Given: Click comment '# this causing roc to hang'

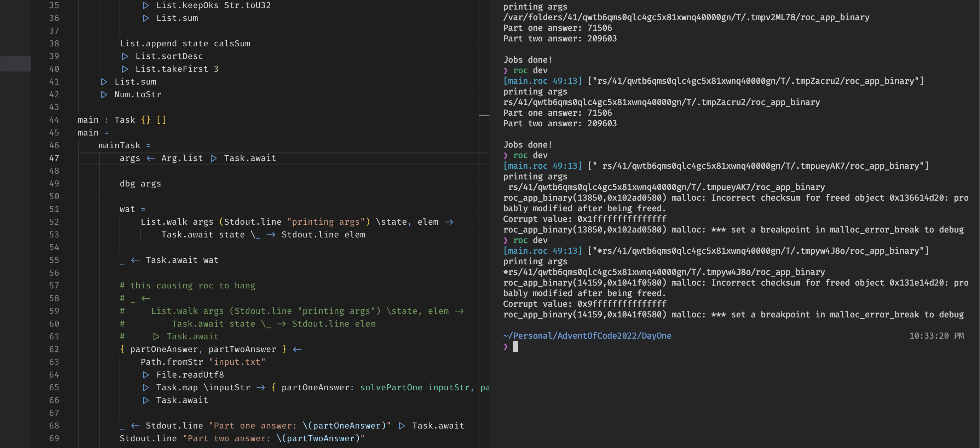Looking at the screenshot, I should pos(187,286).
